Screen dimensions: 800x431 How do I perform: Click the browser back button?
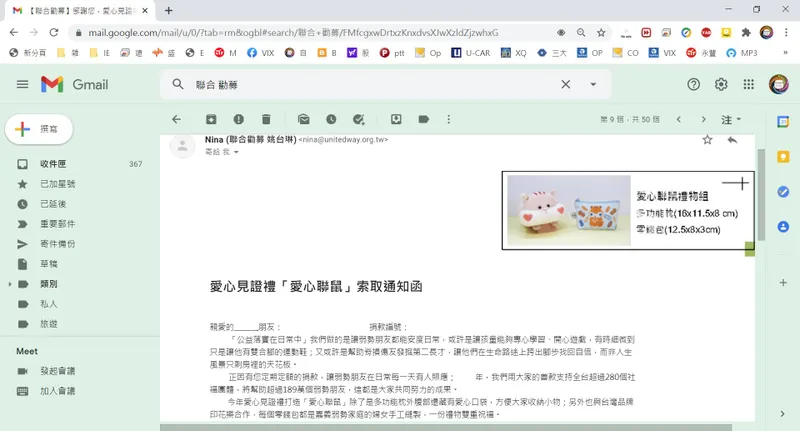[x=14, y=32]
